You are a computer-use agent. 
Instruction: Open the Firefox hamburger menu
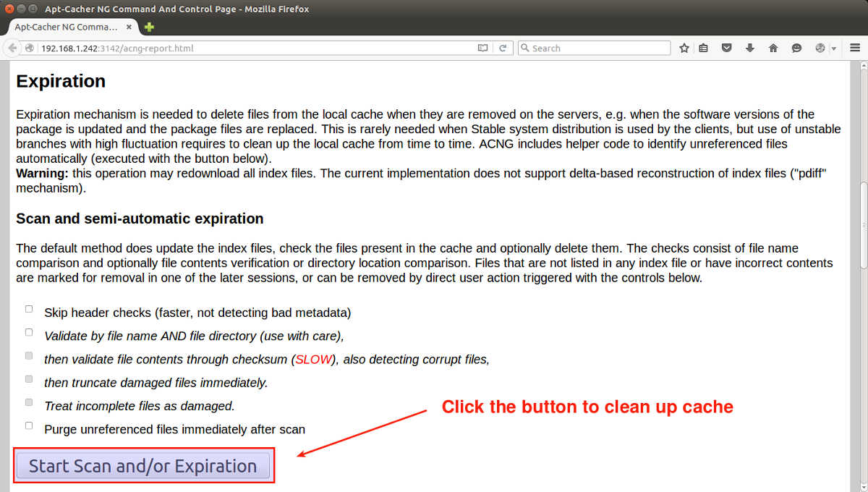[x=854, y=48]
